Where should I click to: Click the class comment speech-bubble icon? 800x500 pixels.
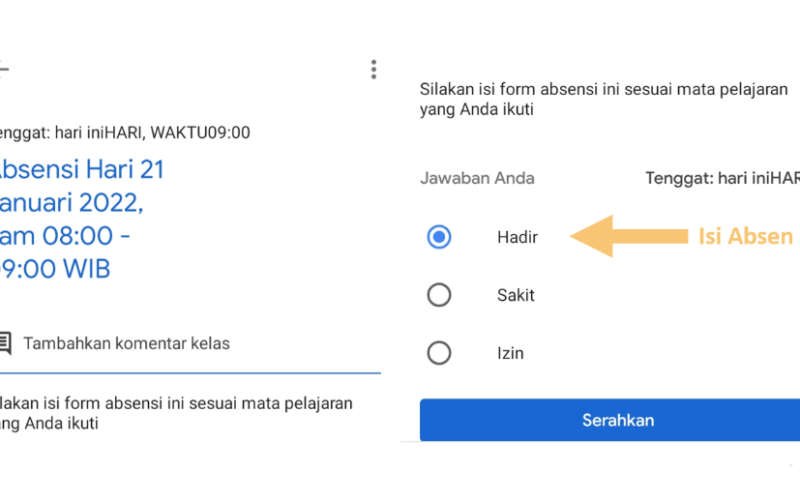(x=5, y=343)
